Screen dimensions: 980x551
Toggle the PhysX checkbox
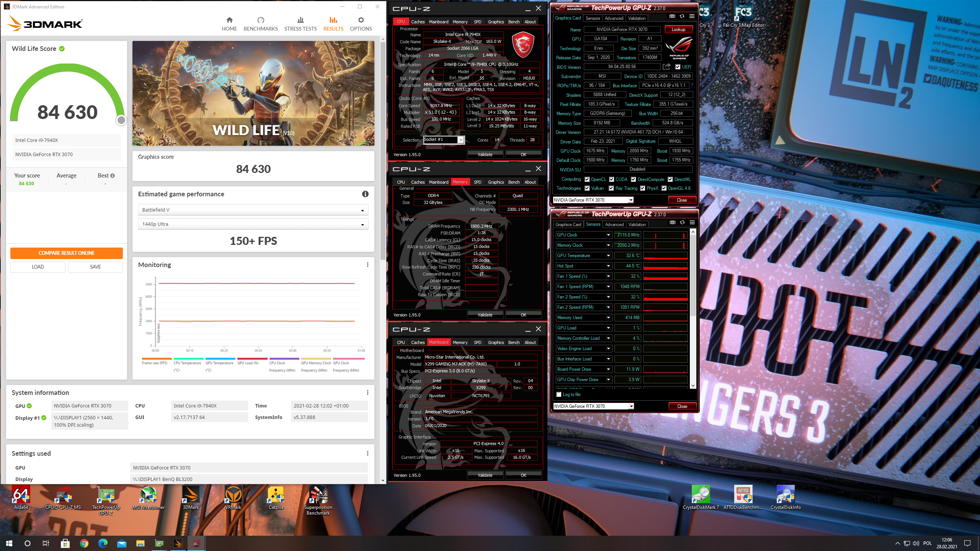coord(643,188)
